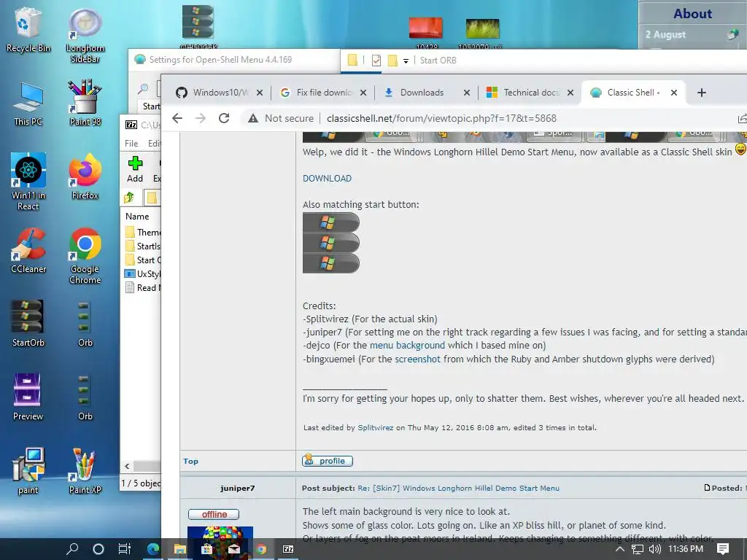Click the Top link below post
The width and height of the screenshot is (747, 560).
tap(190, 461)
